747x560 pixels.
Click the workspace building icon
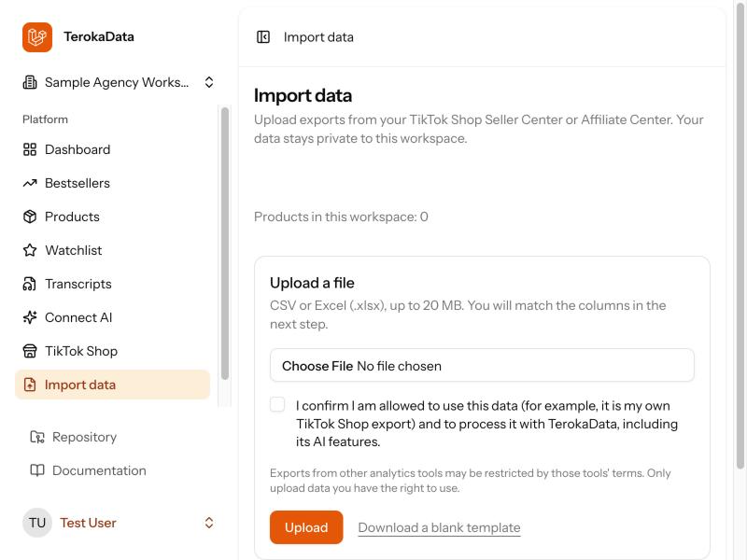tap(30, 82)
